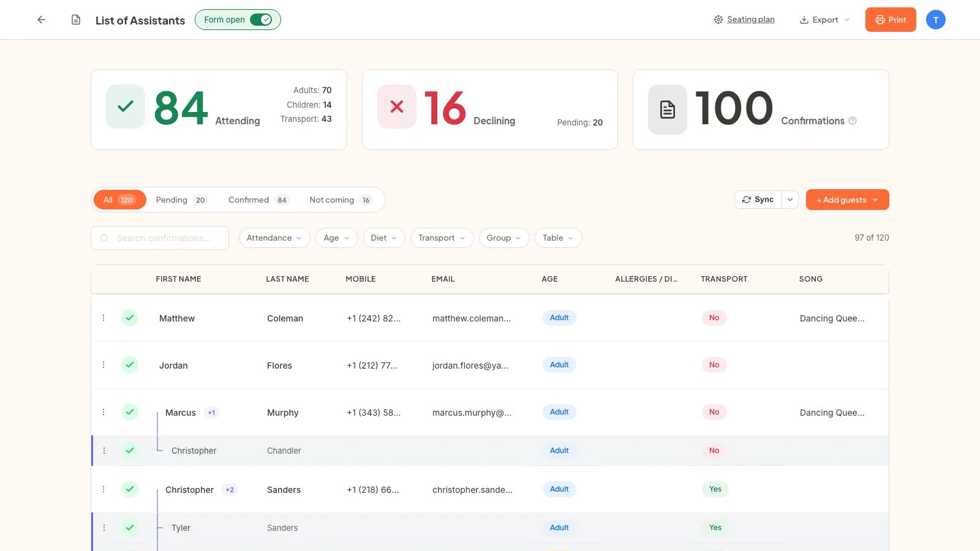The width and height of the screenshot is (980, 551).
Task: Open the Group filter dropdown
Action: tap(503, 238)
